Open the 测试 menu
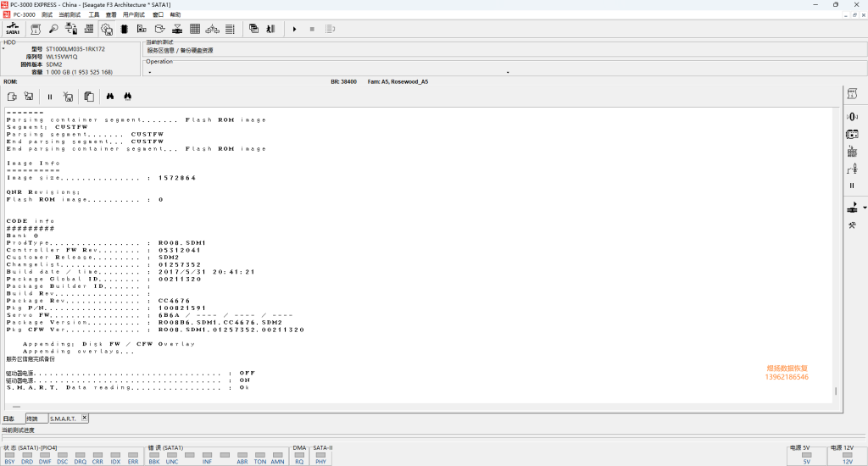Viewport: 868px width, 466px height. 47,14
